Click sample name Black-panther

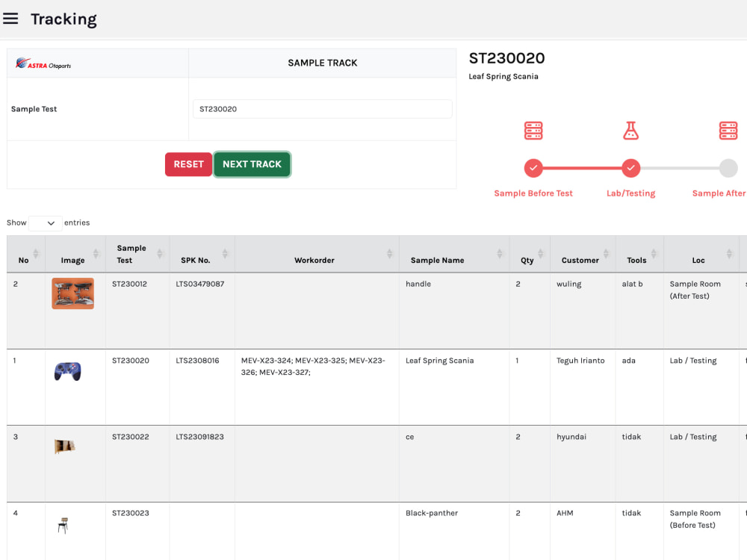click(432, 513)
